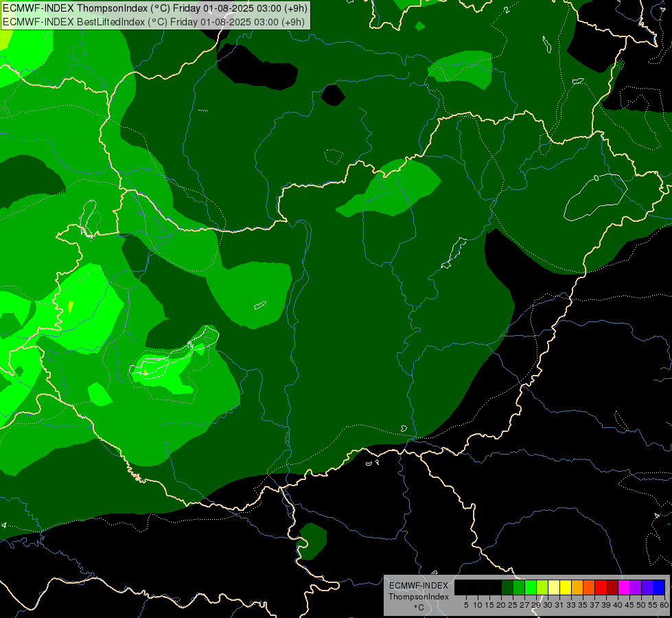Pick the orange 33-35 legend swatch
Image resolution: width=672 pixels, height=618 pixels.
click(x=577, y=587)
